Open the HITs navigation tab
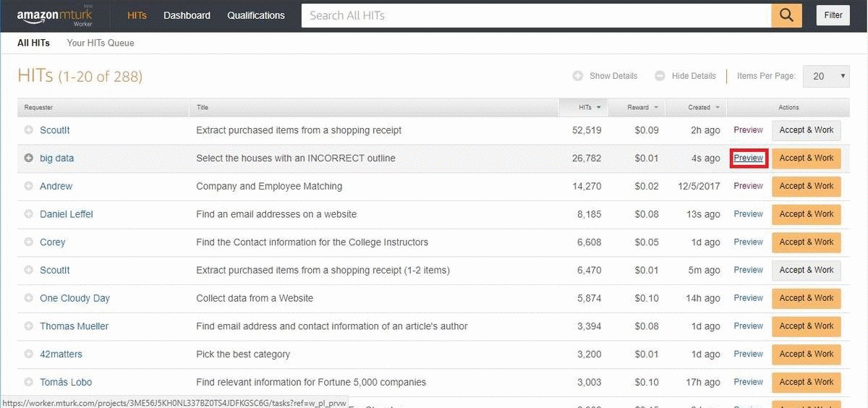 [x=137, y=15]
